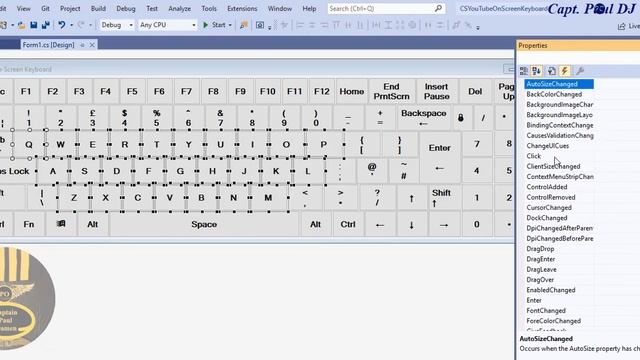The width and height of the screenshot is (640, 360).
Task: Select the menu key next to Fn
Action: [61, 224]
